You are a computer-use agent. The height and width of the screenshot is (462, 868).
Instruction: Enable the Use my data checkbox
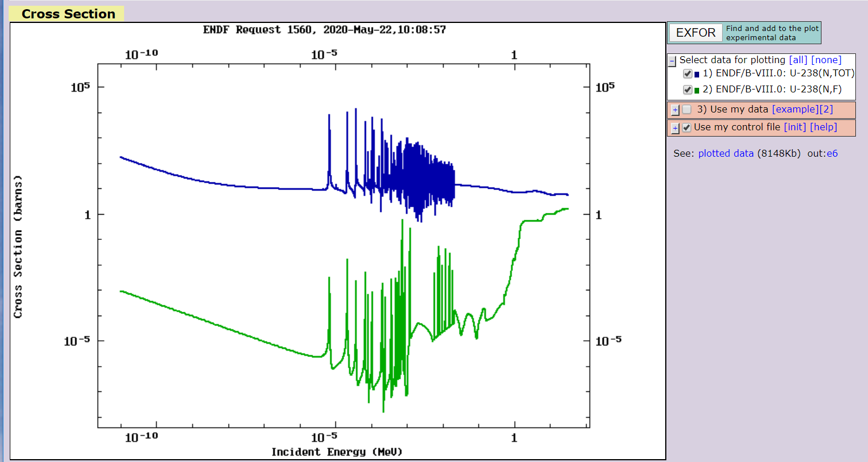coord(686,110)
